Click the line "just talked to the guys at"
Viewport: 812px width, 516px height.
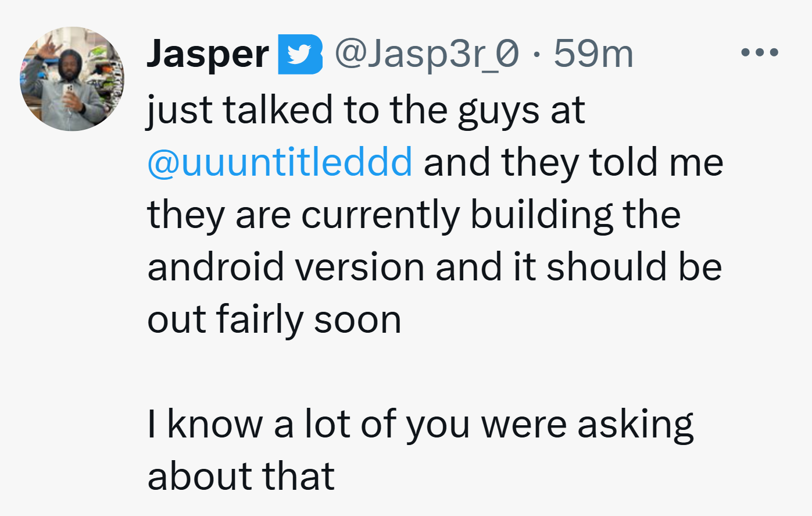[366, 110]
